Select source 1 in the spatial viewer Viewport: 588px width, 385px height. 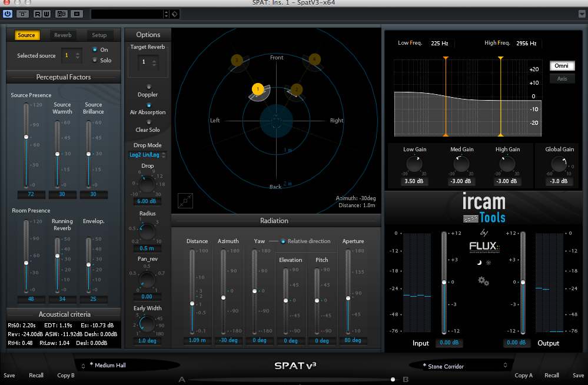coord(257,89)
